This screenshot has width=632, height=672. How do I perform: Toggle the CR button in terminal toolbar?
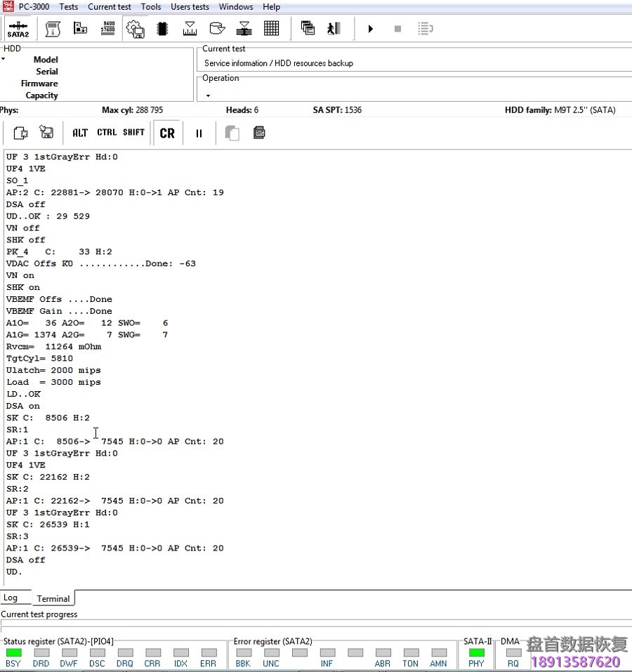click(167, 133)
